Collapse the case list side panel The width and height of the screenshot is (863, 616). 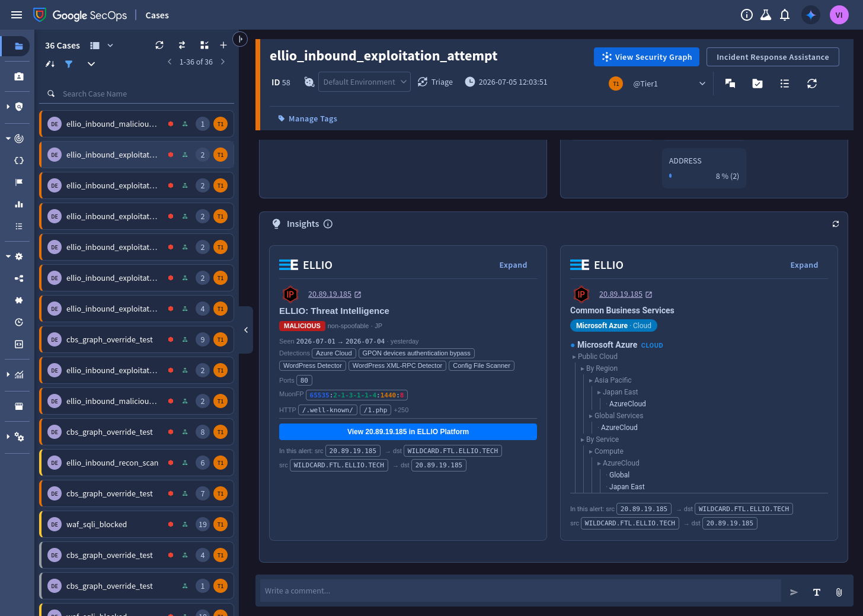(x=246, y=330)
